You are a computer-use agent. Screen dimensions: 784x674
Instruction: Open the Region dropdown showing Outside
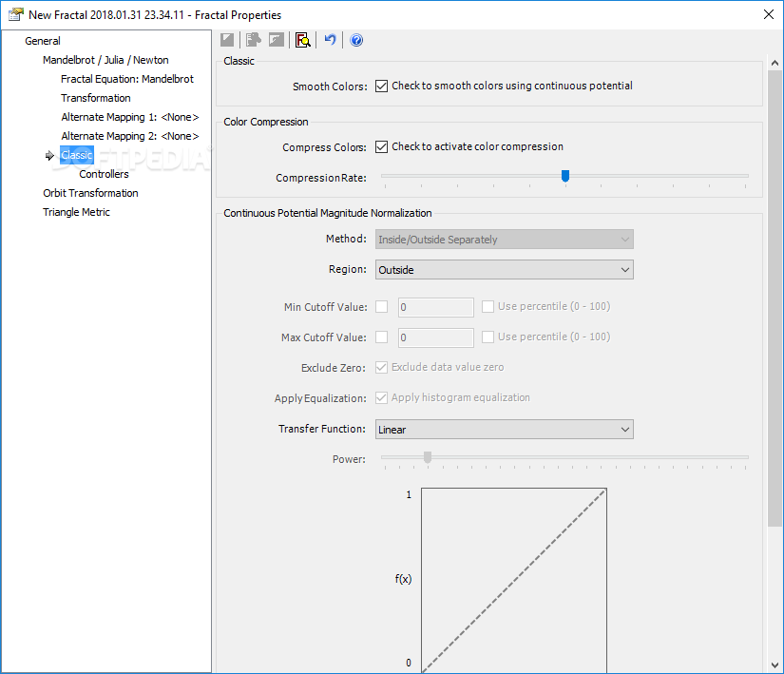[505, 270]
